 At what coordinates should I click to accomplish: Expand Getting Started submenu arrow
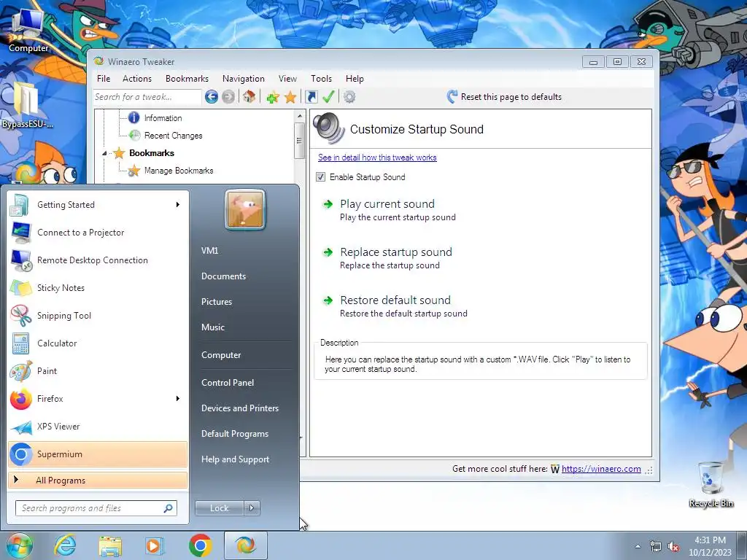(x=178, y=205)
